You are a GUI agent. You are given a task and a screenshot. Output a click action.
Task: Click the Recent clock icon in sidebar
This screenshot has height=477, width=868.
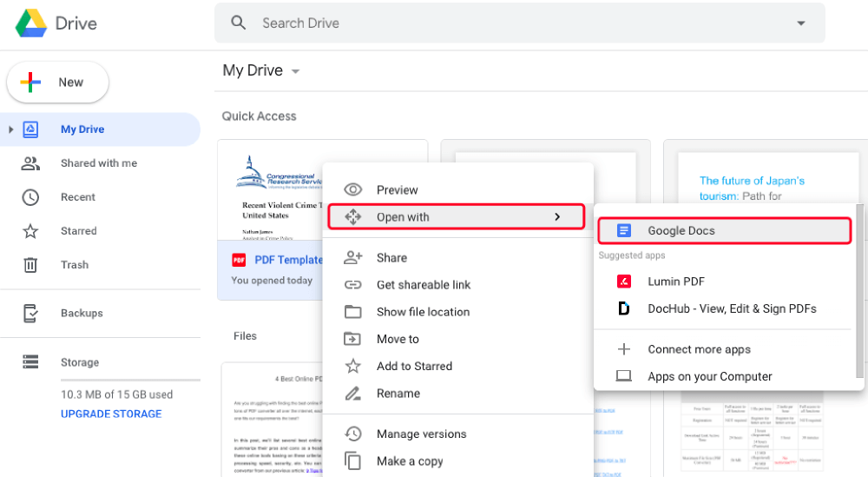[30, 197]
